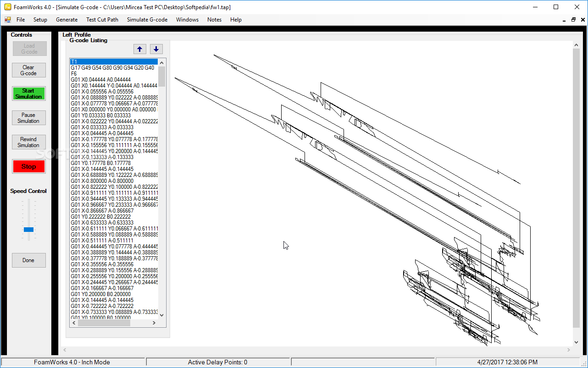Click the Rewind Simulation button
The image size is (588, 368).
28,142
